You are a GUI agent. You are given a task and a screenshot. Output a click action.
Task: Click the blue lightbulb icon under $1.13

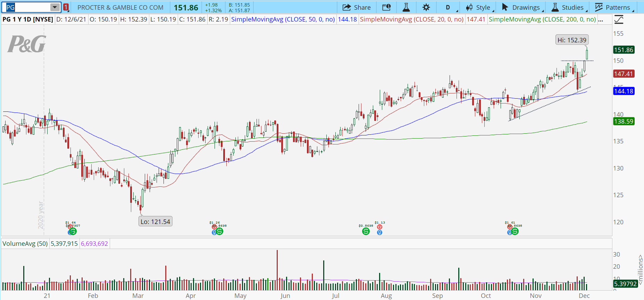379,232
